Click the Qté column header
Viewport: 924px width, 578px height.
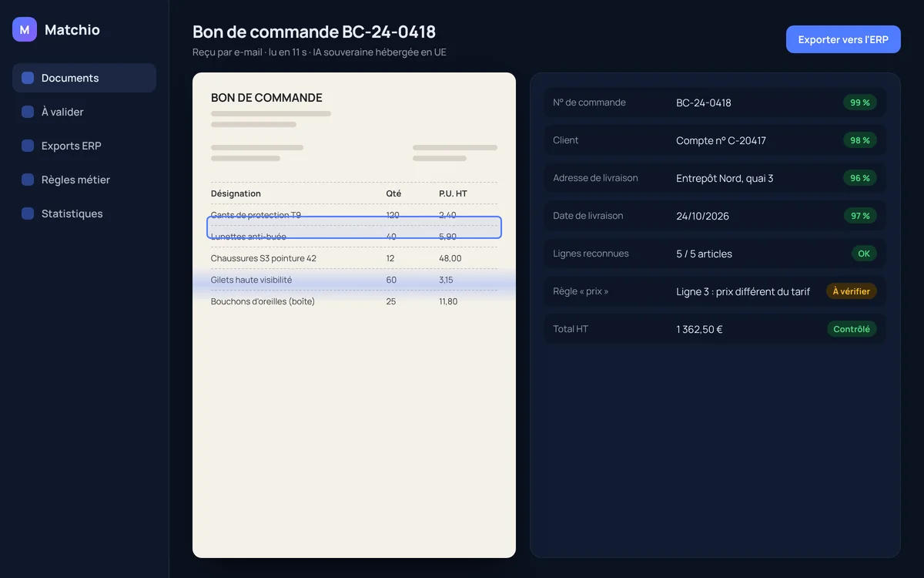point(393,193)
